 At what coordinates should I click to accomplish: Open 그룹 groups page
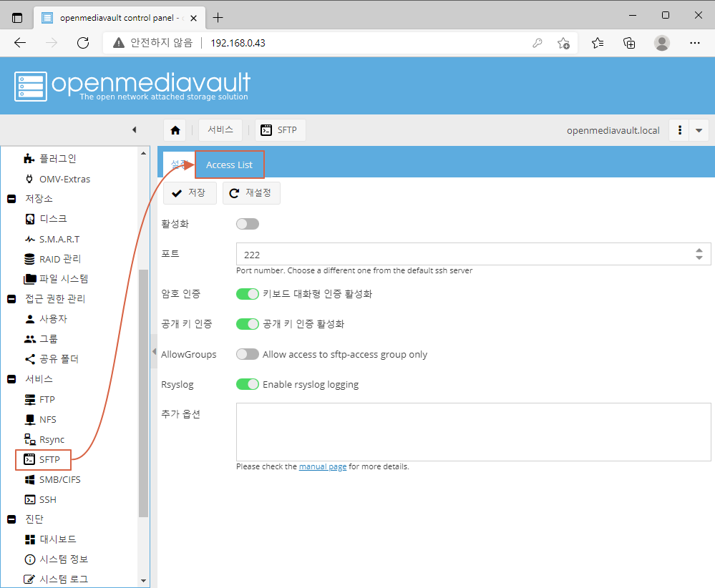click(x=41, y=338)
